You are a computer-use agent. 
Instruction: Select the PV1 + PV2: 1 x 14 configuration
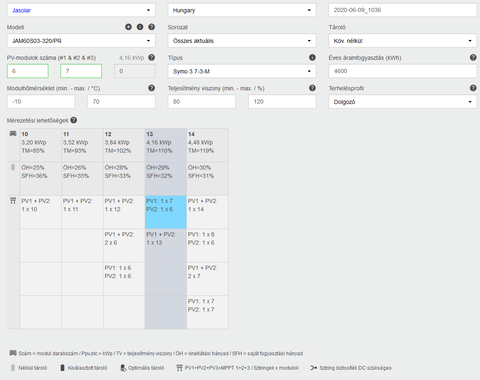click(207, 212)
